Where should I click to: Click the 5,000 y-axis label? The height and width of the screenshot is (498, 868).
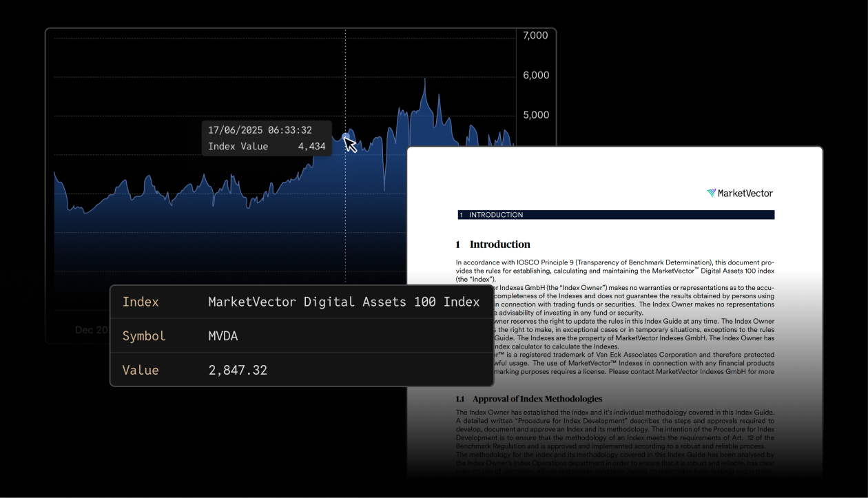coord(536,115)
